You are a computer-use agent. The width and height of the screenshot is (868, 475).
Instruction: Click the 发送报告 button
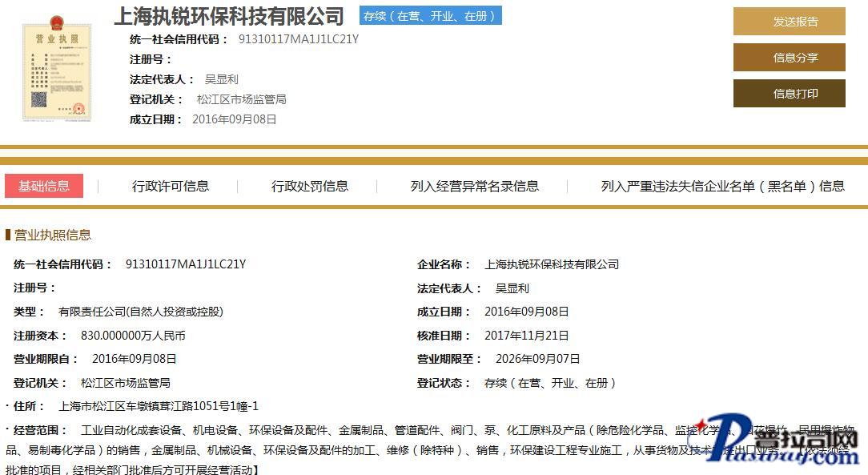tap(789, 22)
